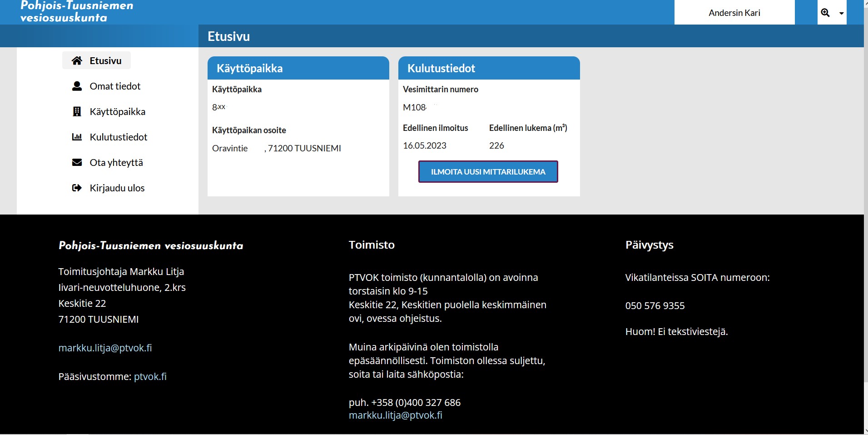Click the Pohjois-Tuusniemen vesiosuuskunta header logo

click(x=77, y=11)
